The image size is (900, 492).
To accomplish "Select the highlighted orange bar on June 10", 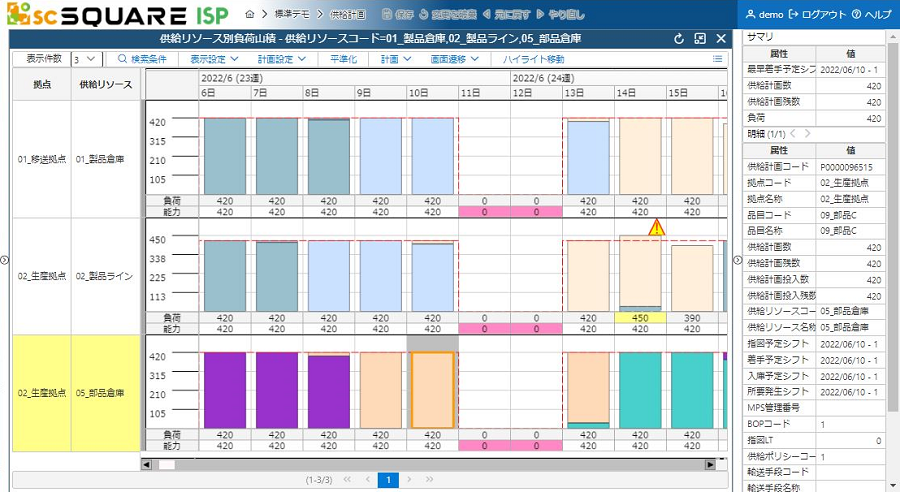I will (432, 389).
